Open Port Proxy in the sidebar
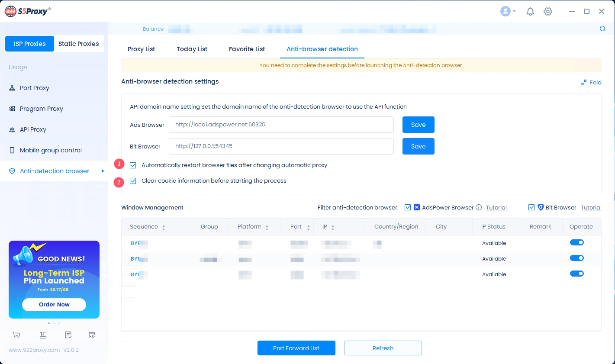 click(35, 88)
